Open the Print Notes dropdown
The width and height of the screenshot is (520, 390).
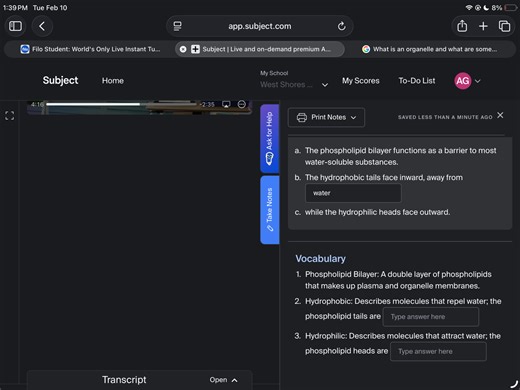326,117
